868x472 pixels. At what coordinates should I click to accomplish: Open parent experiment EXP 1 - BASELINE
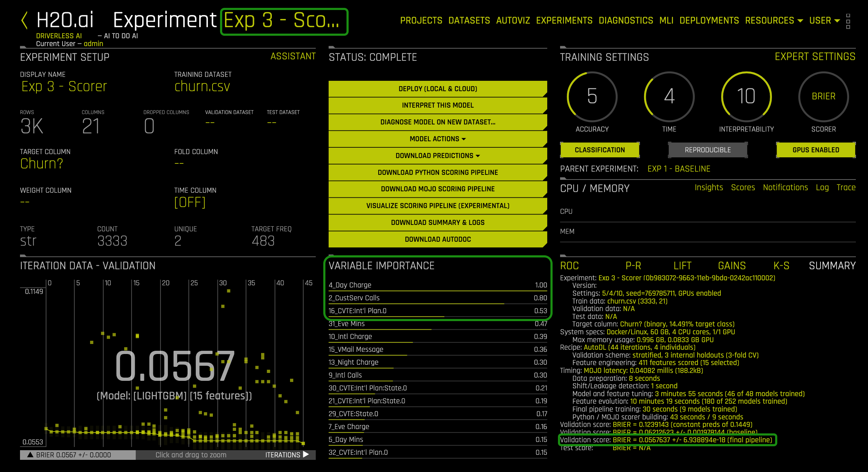(679, 169)
